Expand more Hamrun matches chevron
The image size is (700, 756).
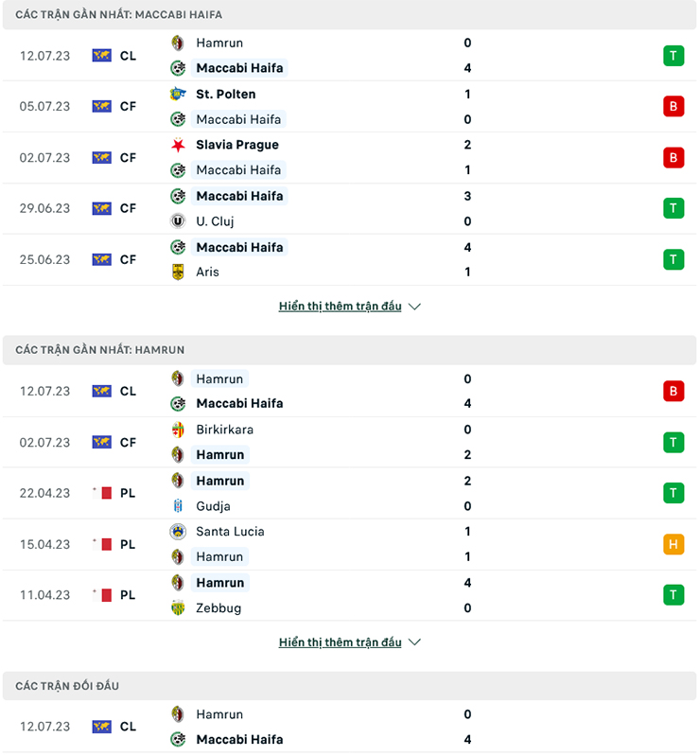(x=414, y=642)
